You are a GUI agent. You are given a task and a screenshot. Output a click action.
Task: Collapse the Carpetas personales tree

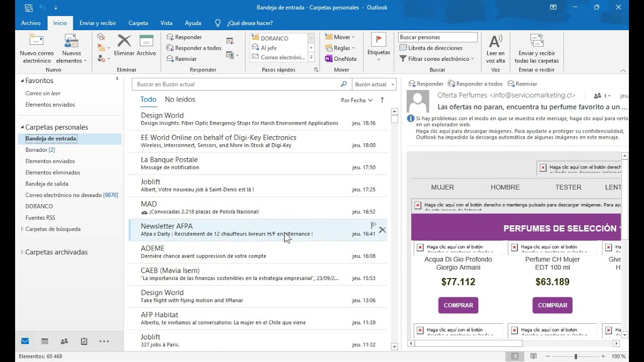tap(22, 127)
